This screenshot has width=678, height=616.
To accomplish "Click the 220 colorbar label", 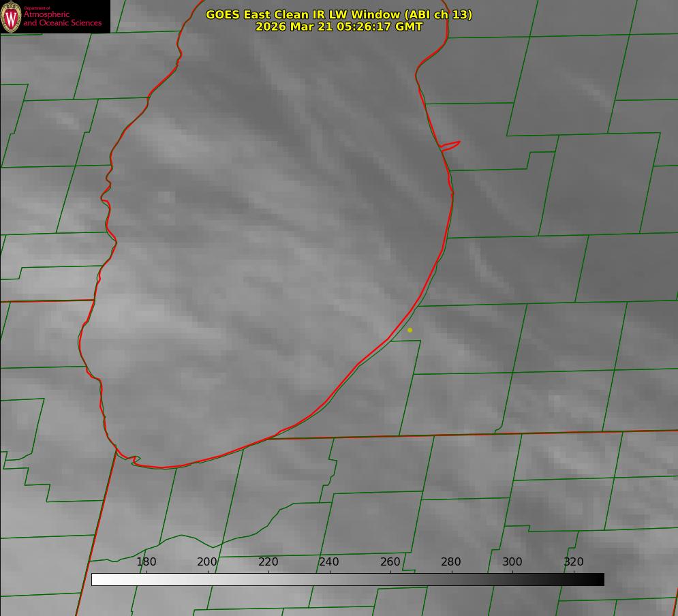I will (268, 561).
